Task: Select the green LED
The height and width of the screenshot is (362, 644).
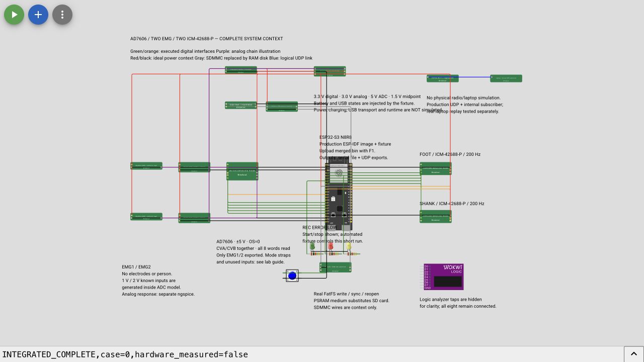Action: (x=312, y=246)
